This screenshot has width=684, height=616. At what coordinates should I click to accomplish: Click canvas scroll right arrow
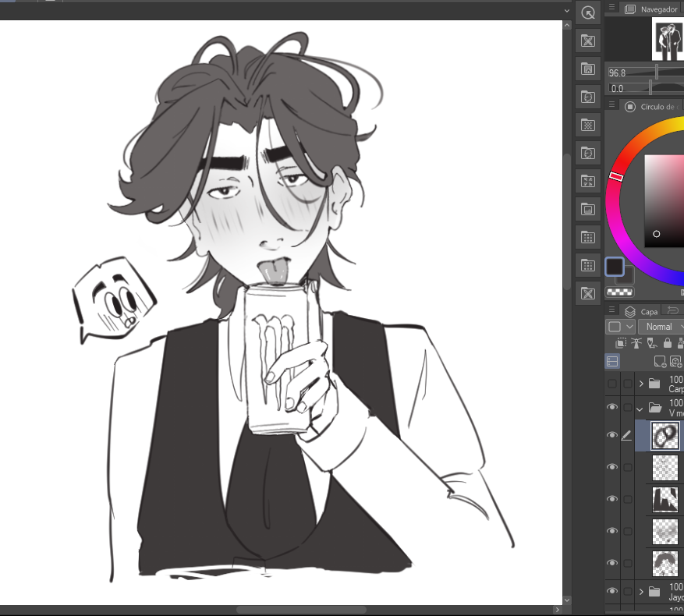(x=557, y=610)
